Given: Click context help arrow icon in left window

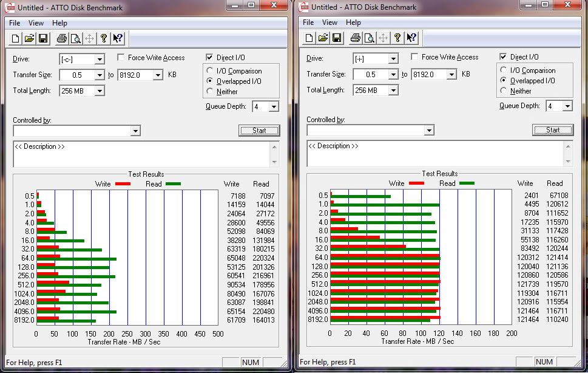Looking at the screenshot, I should (x=118, y=38).
